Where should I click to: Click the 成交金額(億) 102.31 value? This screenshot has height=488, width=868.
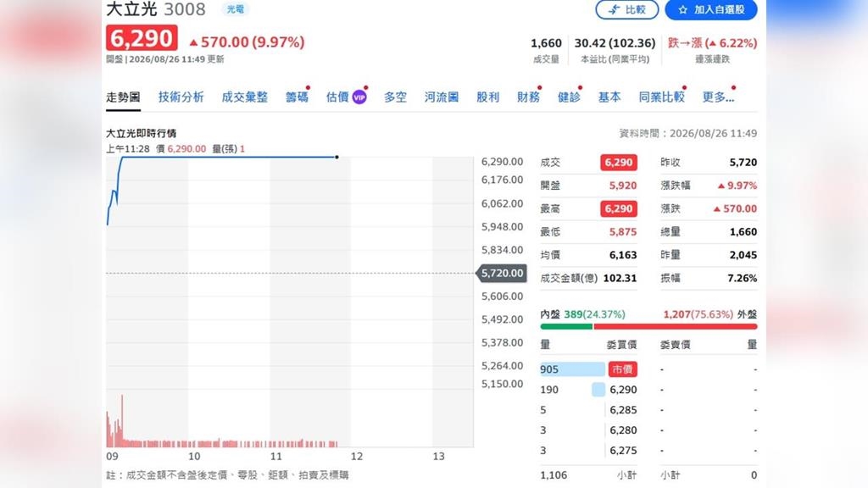[x=620, y=278]
